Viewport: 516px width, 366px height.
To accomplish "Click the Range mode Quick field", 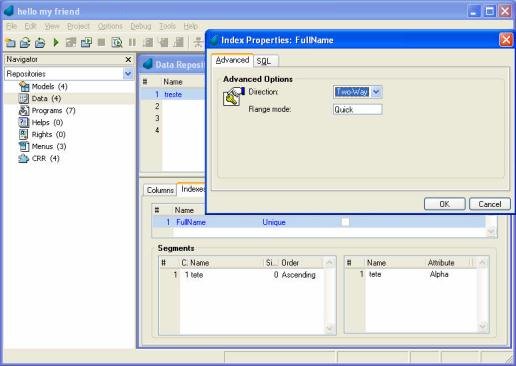I will click(x=357, y=110).
